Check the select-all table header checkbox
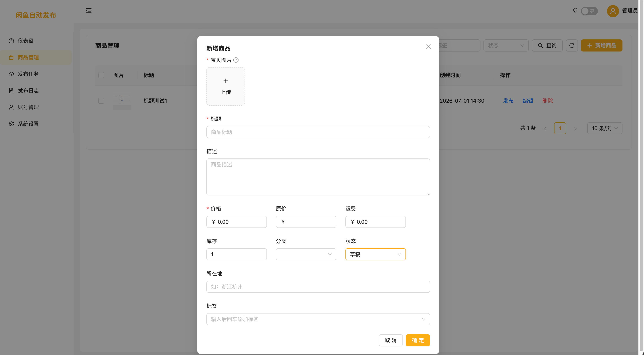 (101, 75)
